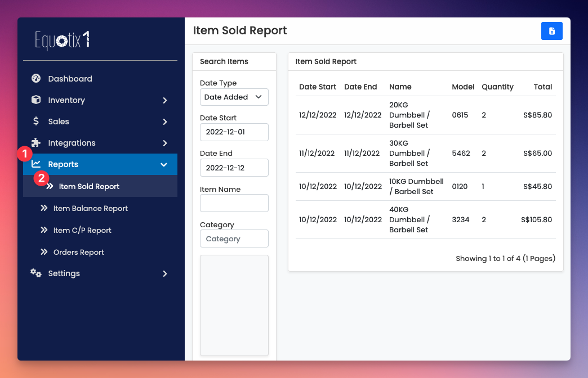Click the Settings gears icon
The width and height of the screenshot is (588, 378).
point(36,273)
